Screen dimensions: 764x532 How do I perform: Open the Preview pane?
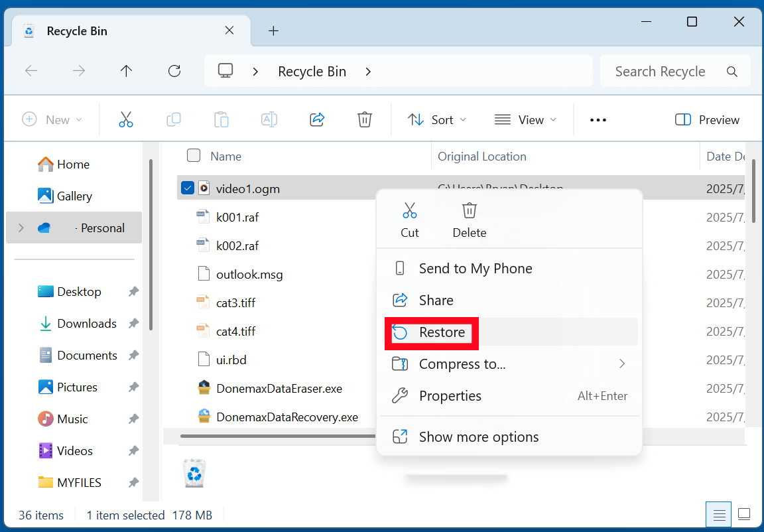coord(707,119)
